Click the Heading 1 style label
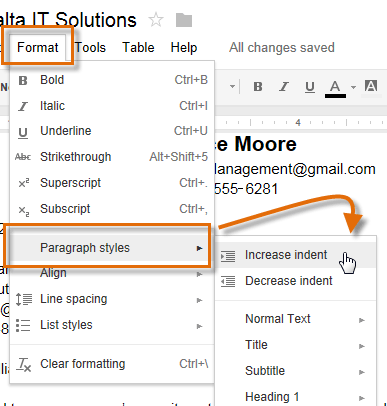 pyautogui.click(x=272, y=397)
